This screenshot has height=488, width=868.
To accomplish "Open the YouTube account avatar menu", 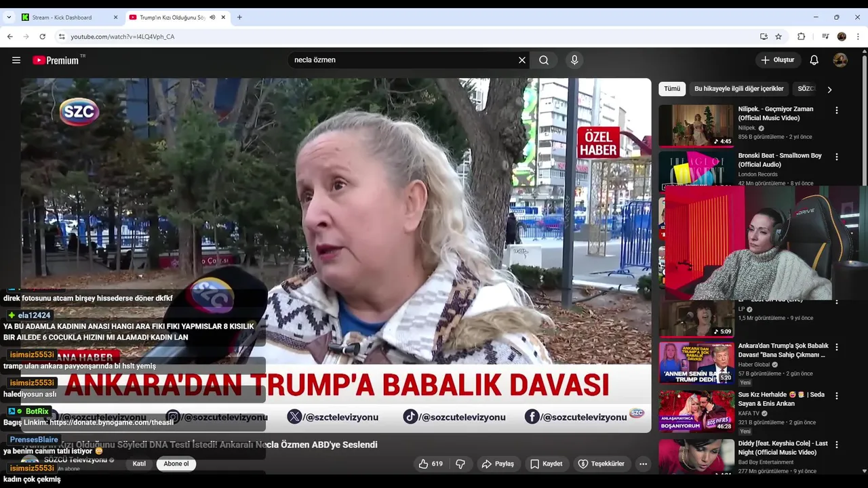I will pyautogui.click(x=840, y=60).
